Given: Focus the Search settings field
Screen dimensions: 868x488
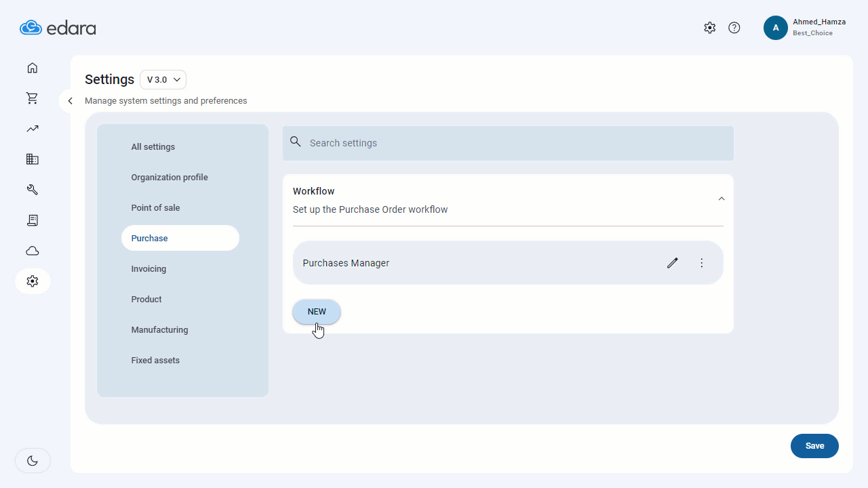Looking at the screenshot, I should [508, 143].
